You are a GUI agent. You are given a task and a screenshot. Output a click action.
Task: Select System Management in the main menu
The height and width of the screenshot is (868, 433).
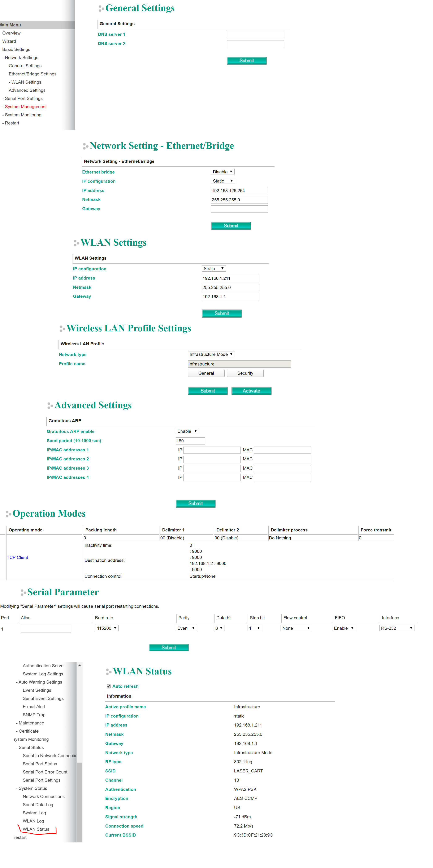click(x=26, y=107)
